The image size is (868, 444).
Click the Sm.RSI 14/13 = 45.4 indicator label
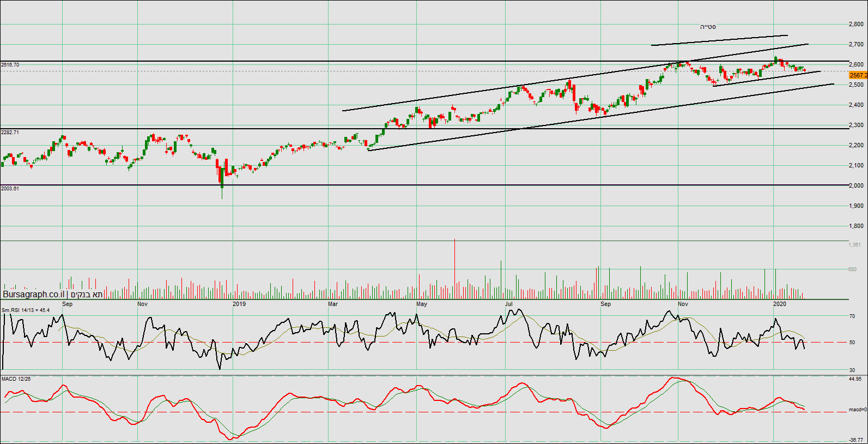26,310
